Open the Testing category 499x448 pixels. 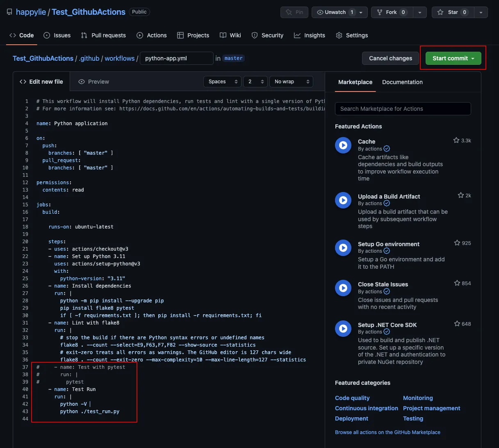pos(413,418)
